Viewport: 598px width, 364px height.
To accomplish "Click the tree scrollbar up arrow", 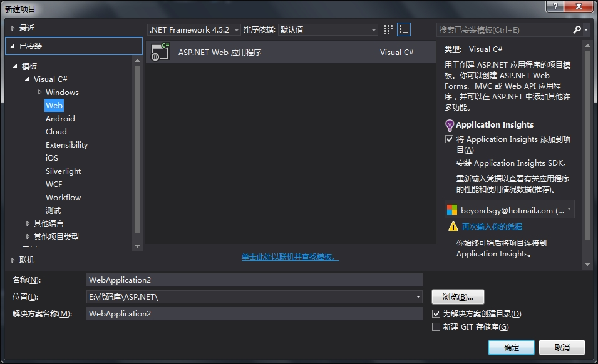I will point(138,61).
